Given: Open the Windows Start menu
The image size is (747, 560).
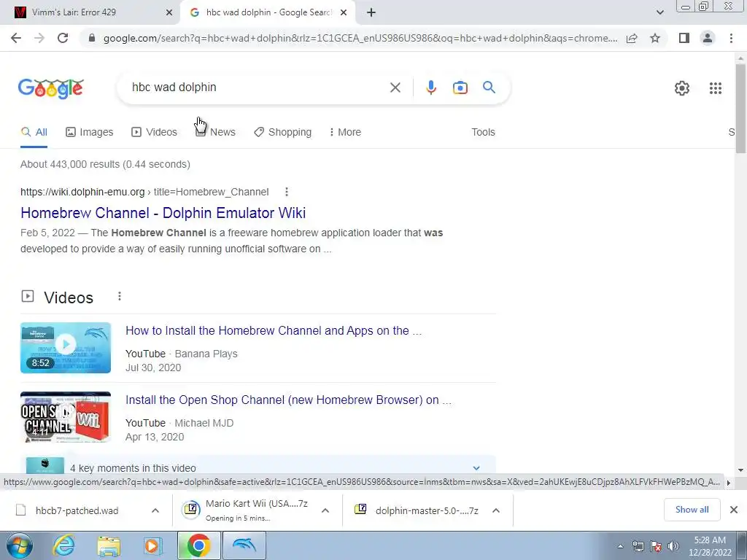Looking at the screenshot, I should (19, 545).
